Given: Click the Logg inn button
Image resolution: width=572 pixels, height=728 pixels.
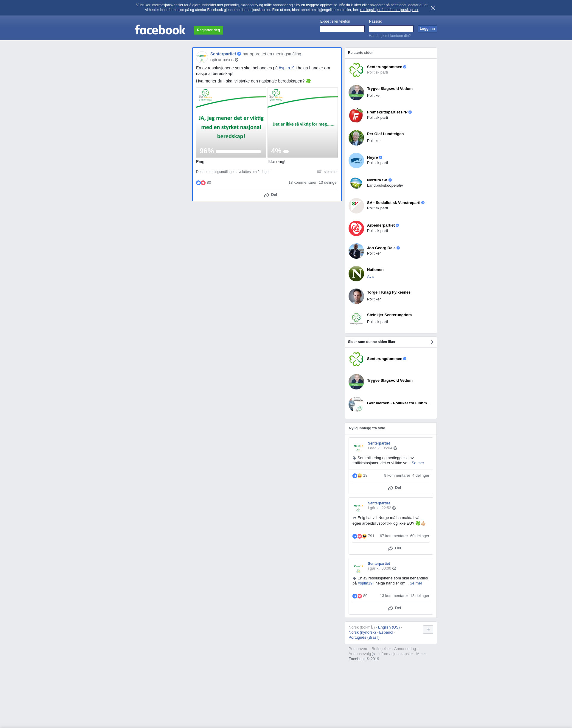Looking at the screenshot, I should (427, 29).
